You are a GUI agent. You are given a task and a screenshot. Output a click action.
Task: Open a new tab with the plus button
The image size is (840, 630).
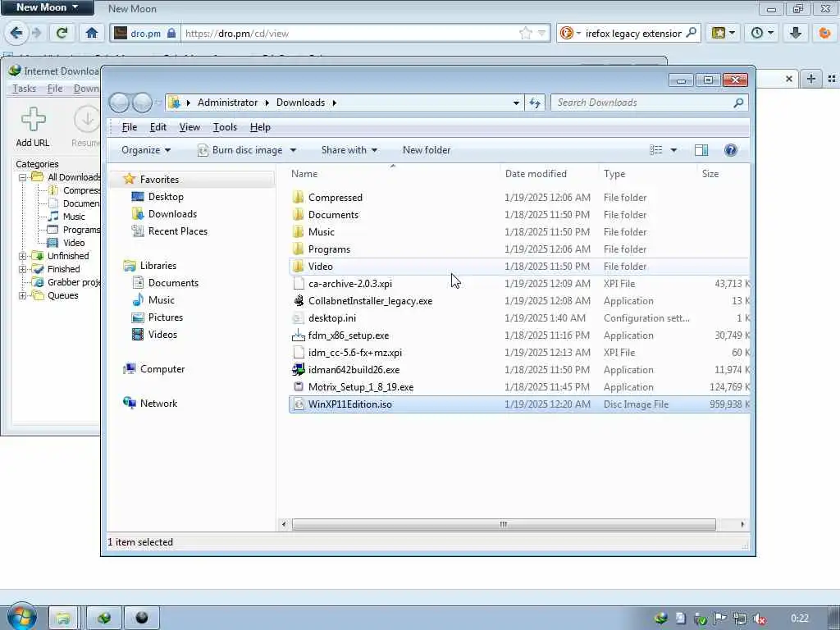[x=811, y=79]
